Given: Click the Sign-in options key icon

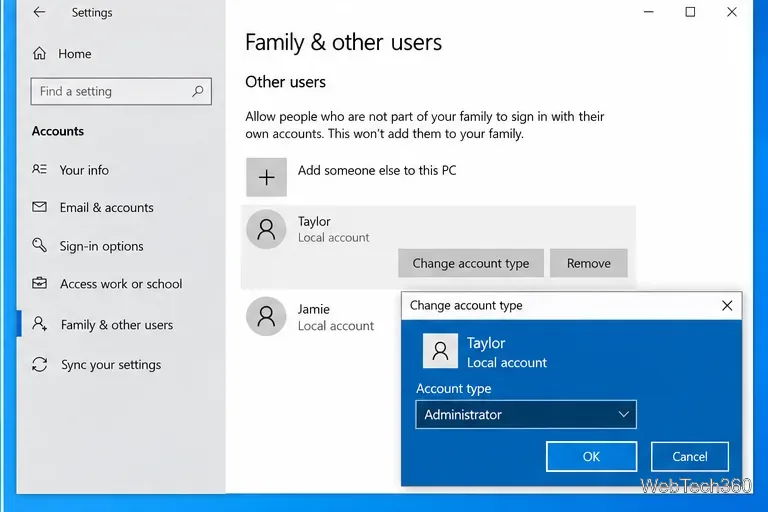Looking at the screenshot, I should [40, 245].
